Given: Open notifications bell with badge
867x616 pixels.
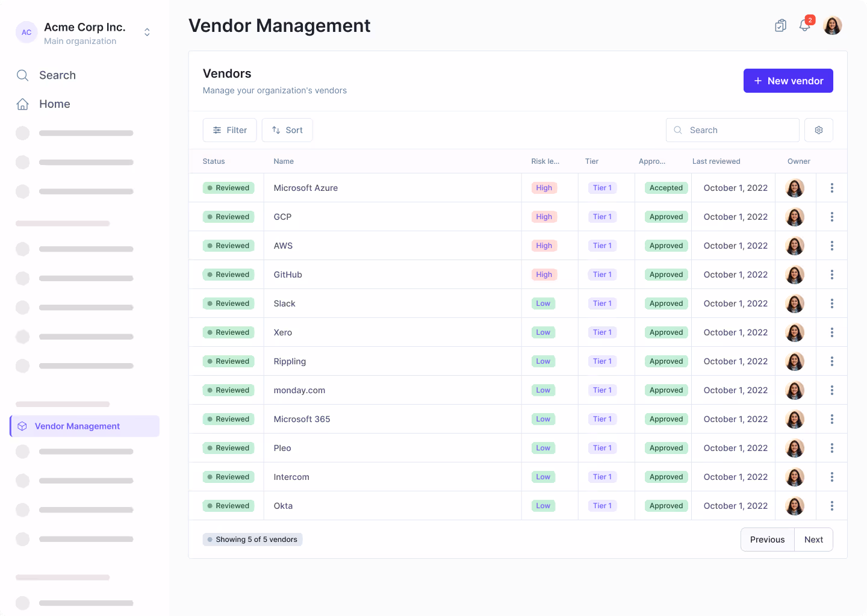Looking at the screenshot, I should coord(805,25).
